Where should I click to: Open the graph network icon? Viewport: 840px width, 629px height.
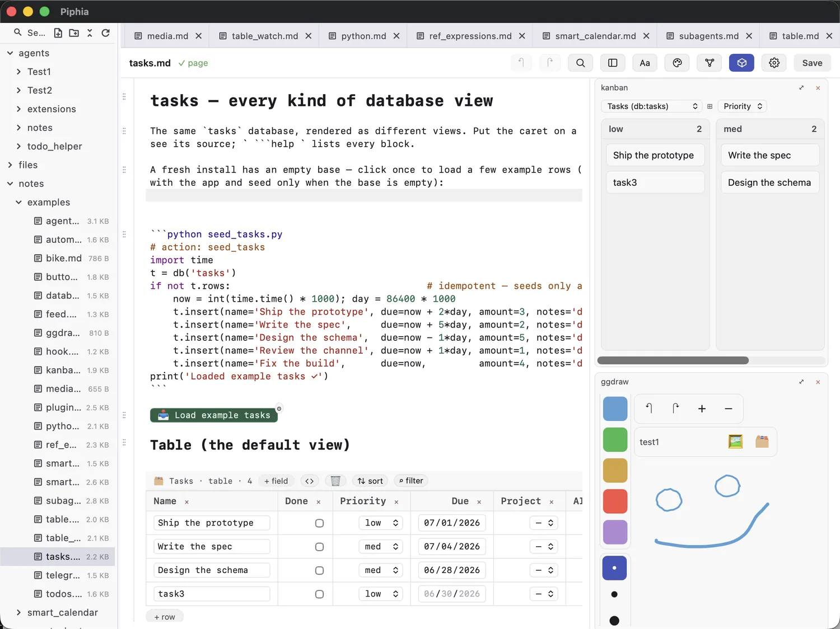pos(710,63)
